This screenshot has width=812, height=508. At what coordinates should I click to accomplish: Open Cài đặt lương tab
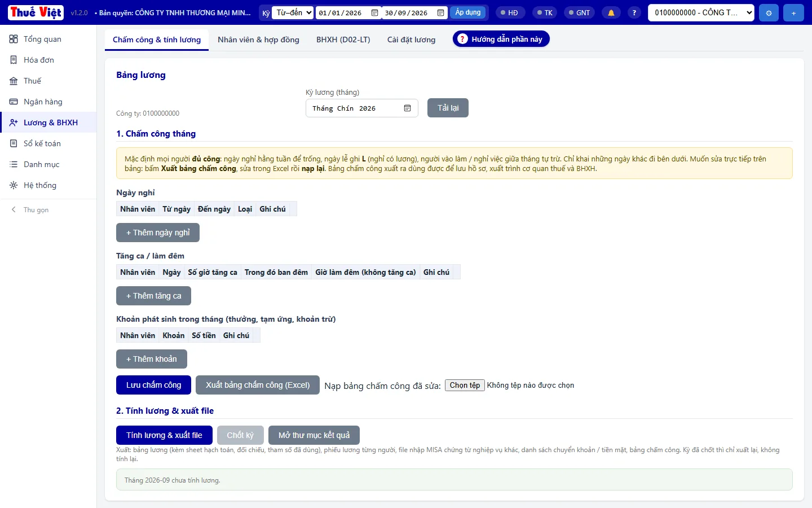tap(411, 40)
